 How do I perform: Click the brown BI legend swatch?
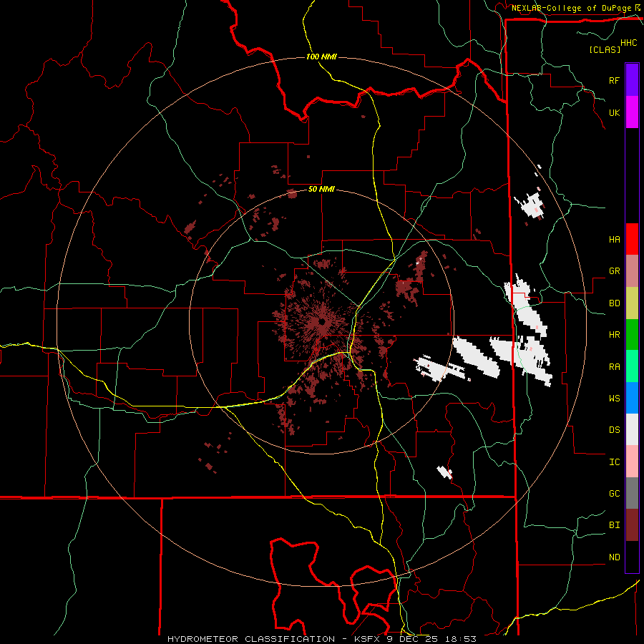pos(632,525)
